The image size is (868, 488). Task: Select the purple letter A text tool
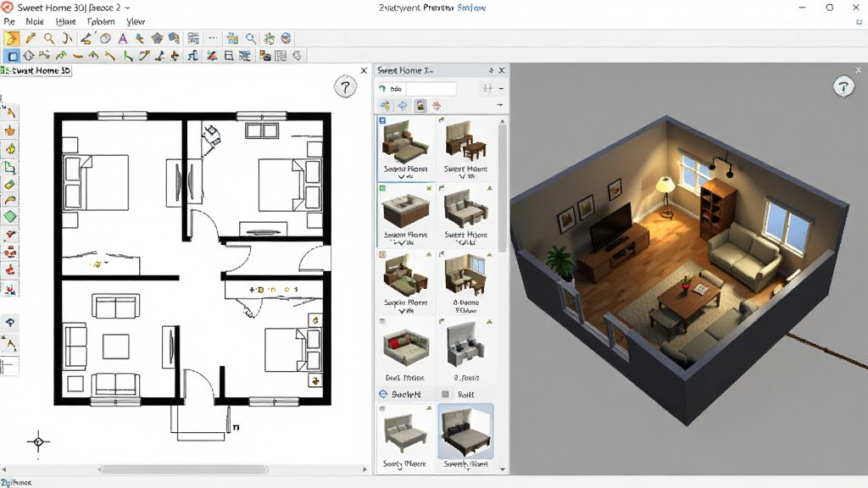coord(122,38)
